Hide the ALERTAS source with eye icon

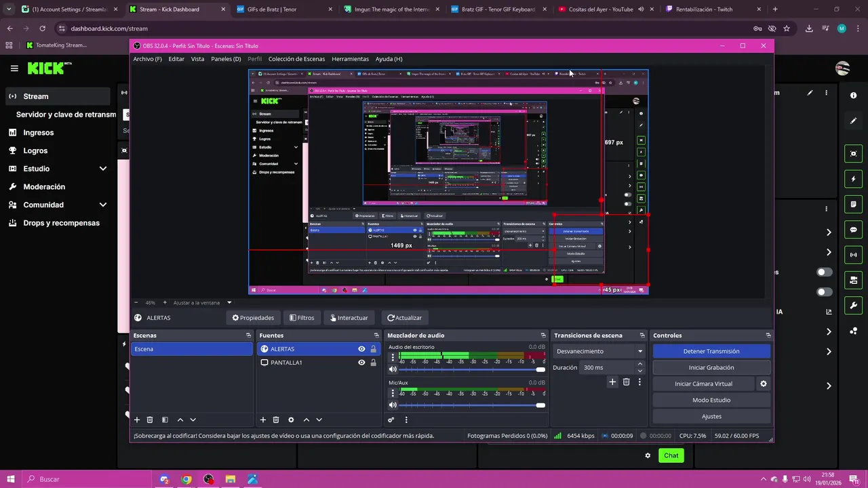pos(361,349)
